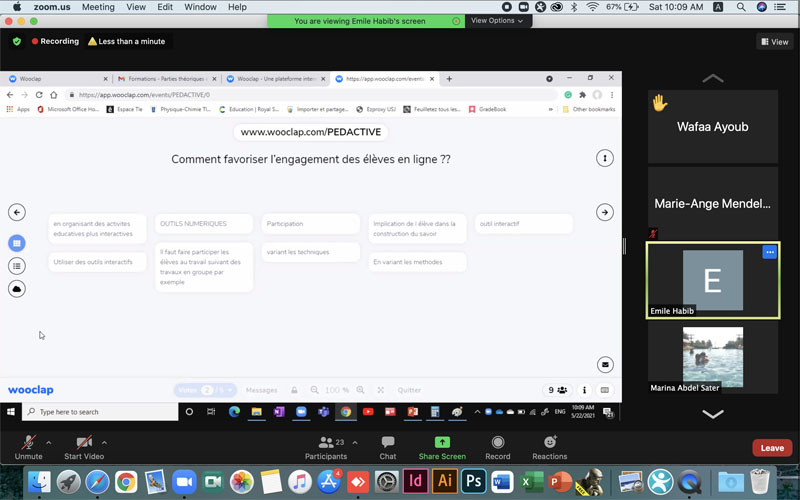This screenshot has width=800, height=500.
Task: Click Wooclap next slide arrow
Action: click(605, 212)
